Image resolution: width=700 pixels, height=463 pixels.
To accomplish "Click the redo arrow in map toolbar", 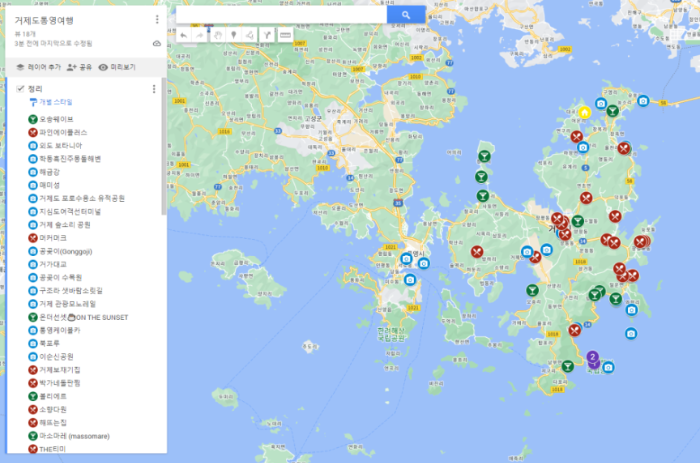I will pyautogui.click(x=200, y=35).
